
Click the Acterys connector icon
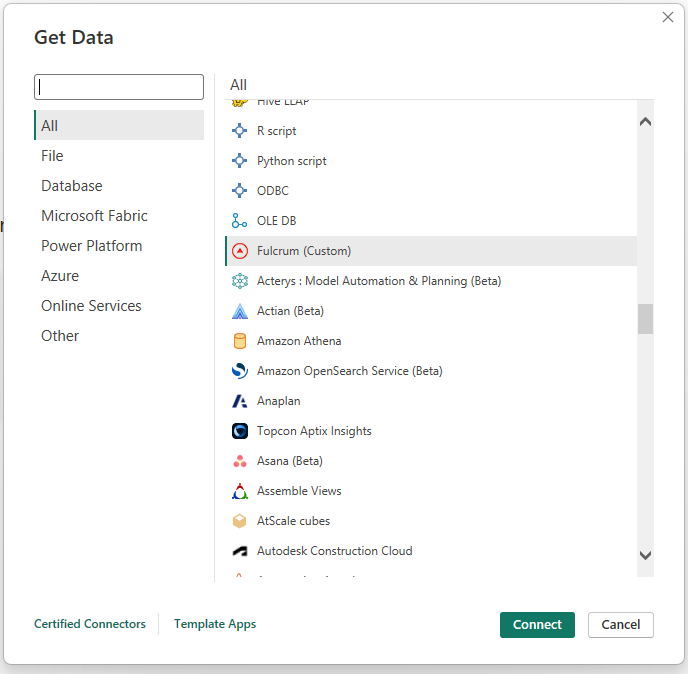click(x=240, y=281)
